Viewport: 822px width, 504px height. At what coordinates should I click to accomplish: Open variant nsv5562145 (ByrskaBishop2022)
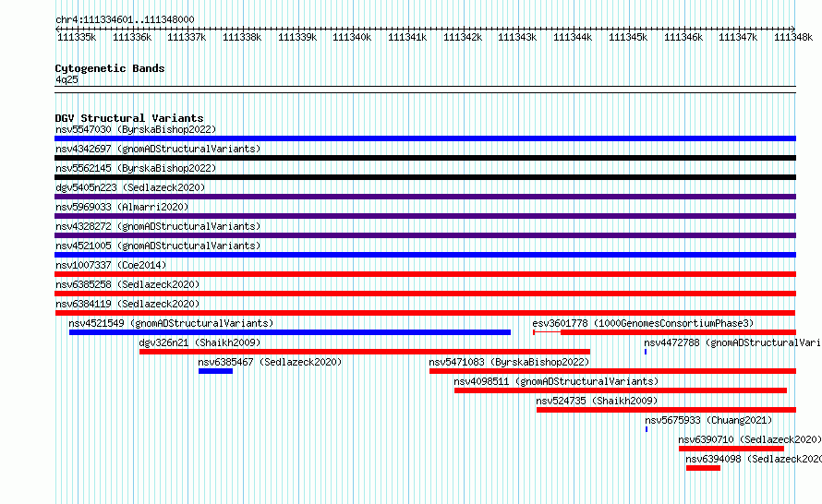coord(136,168)
